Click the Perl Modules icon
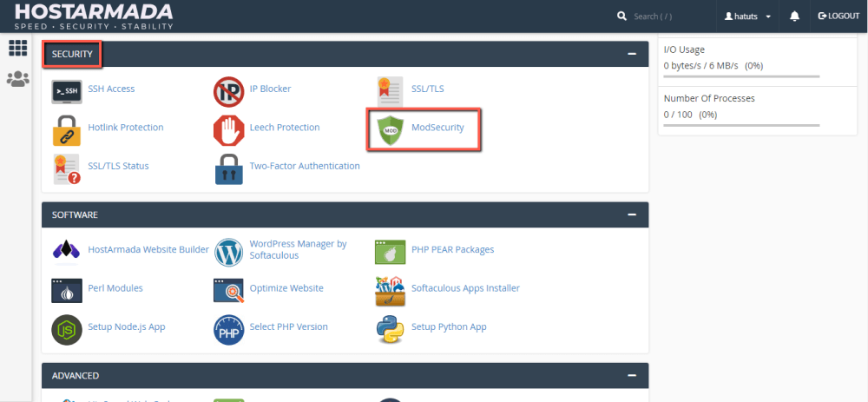This screenshot has width=868, height=402. tap(67, 291)
